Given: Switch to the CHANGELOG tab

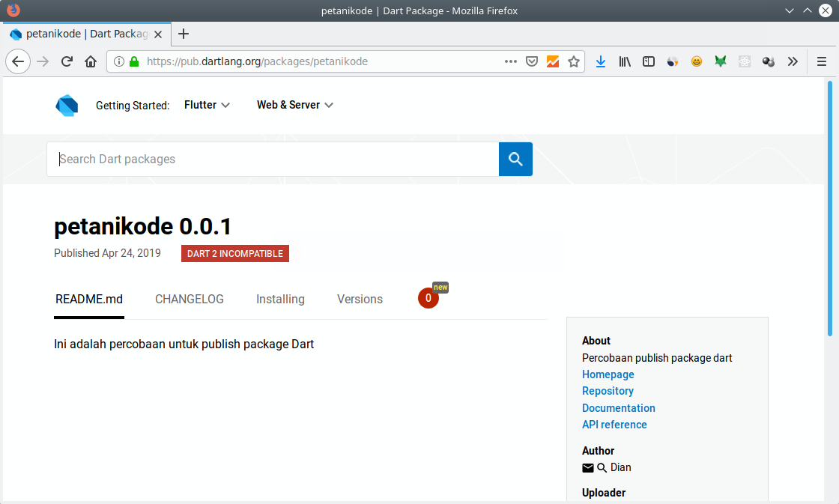Looking at the screenshot, I should [190, 299].
